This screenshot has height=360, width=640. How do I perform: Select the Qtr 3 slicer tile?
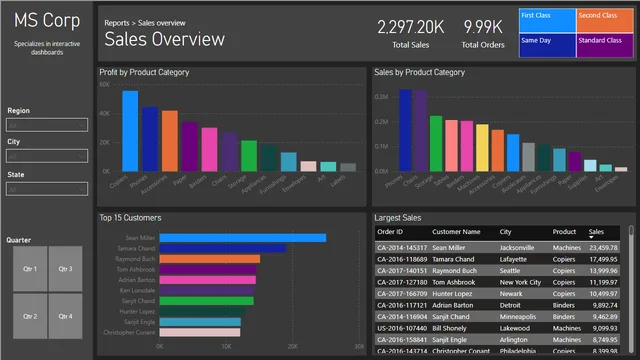[x=65, y=269]
